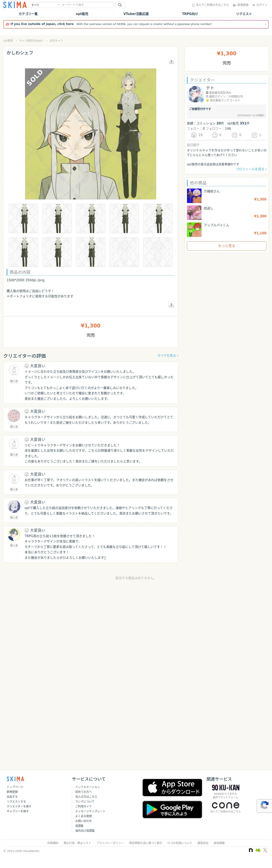
Task: Open the X social icon in footer
Action: click(265, 850)
